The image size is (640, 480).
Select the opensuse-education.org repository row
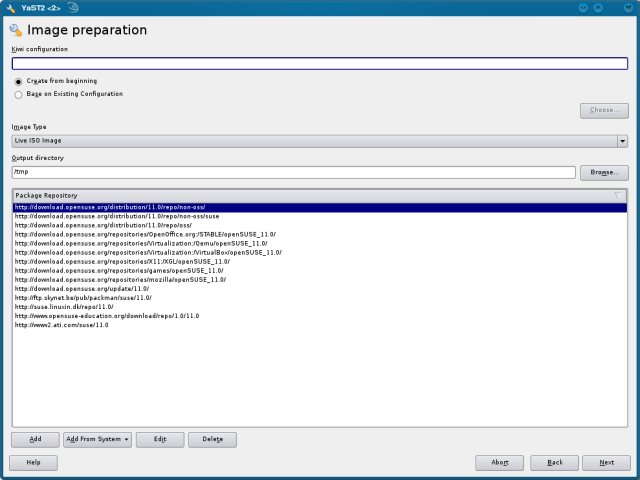coord(320,316)
